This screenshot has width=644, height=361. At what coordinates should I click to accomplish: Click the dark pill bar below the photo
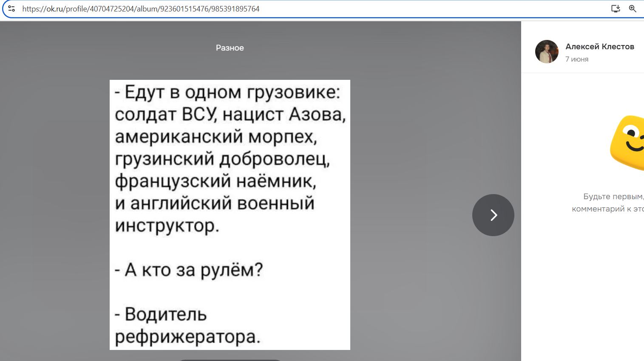230,360
